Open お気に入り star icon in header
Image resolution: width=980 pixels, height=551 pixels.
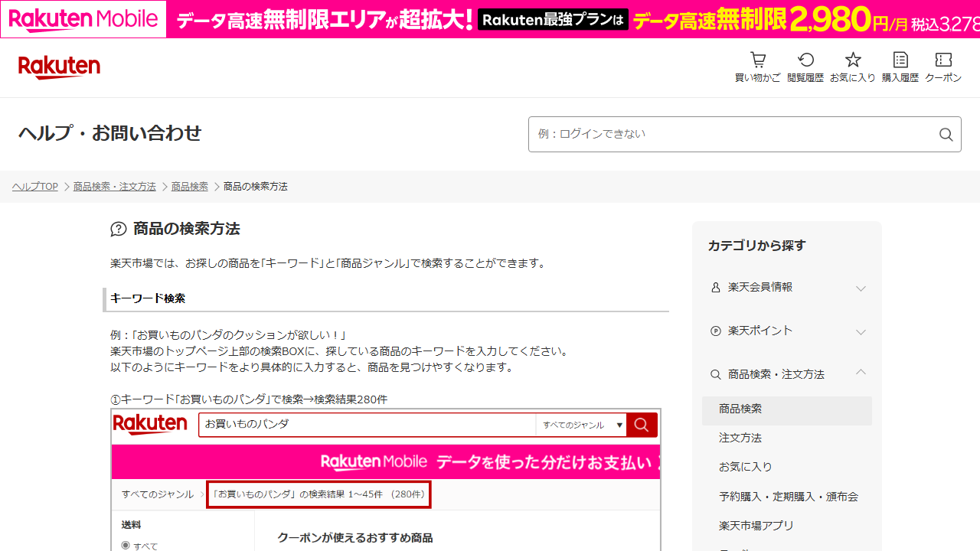(x=853, y=60)
